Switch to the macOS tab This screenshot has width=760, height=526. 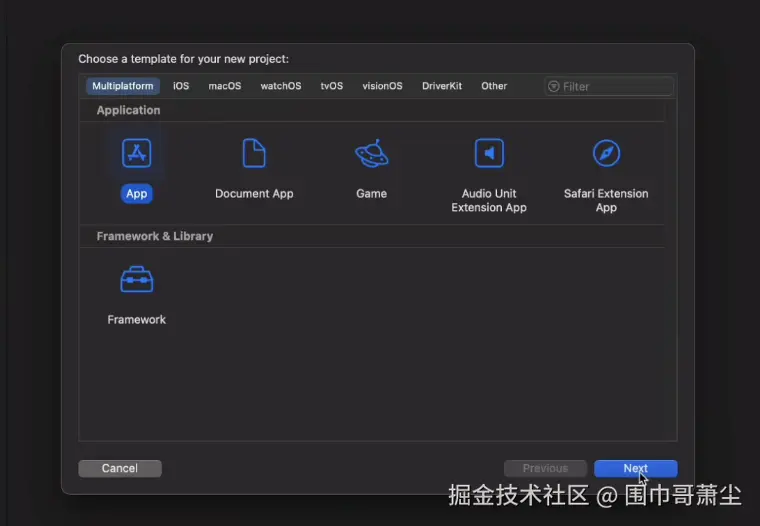tap(225, 86)
